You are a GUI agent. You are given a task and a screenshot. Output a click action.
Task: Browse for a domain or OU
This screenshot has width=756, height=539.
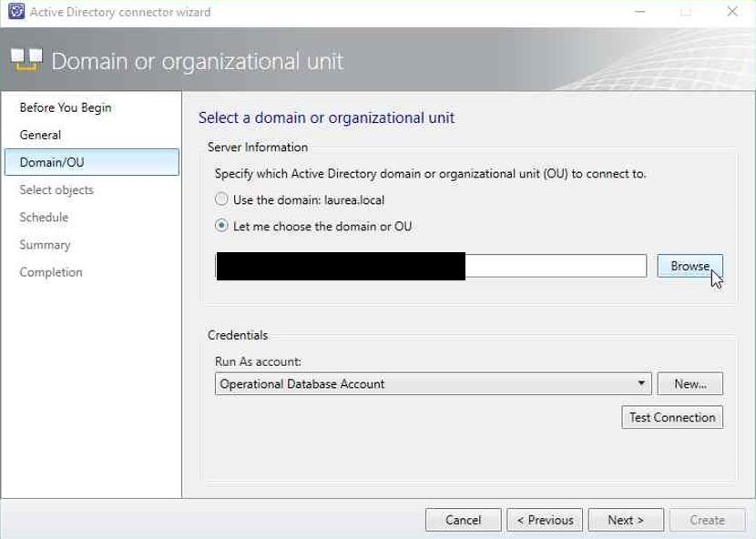coord(690,266)
